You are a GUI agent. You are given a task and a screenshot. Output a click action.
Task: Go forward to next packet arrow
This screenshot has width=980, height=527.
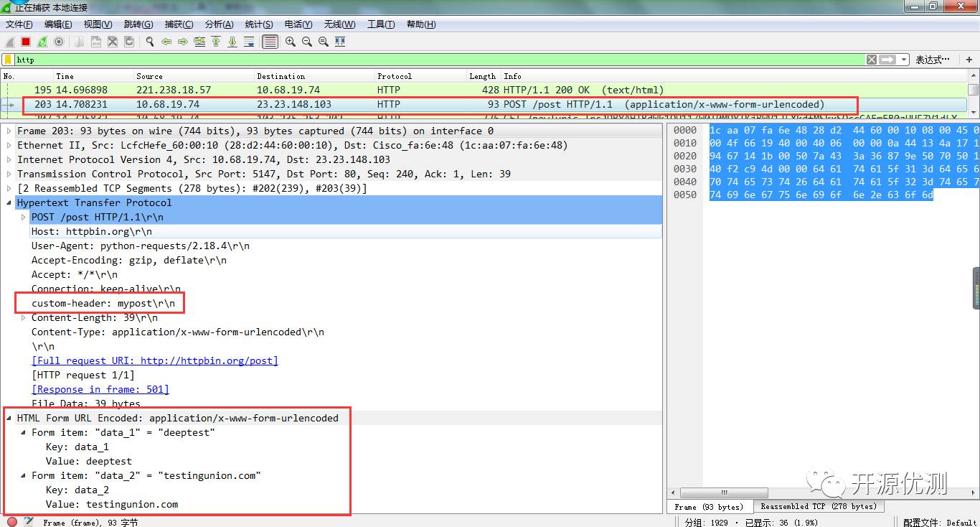coord(183,42)
